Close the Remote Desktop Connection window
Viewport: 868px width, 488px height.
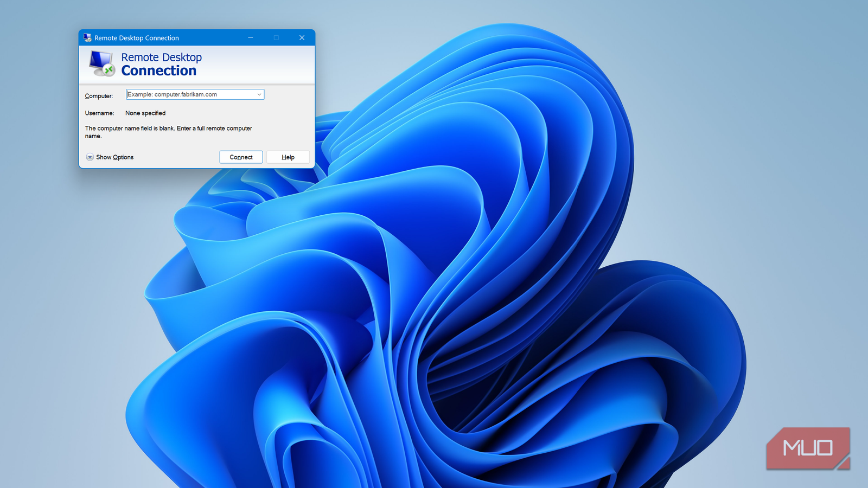pyautogui.click(x=302, y=38)
